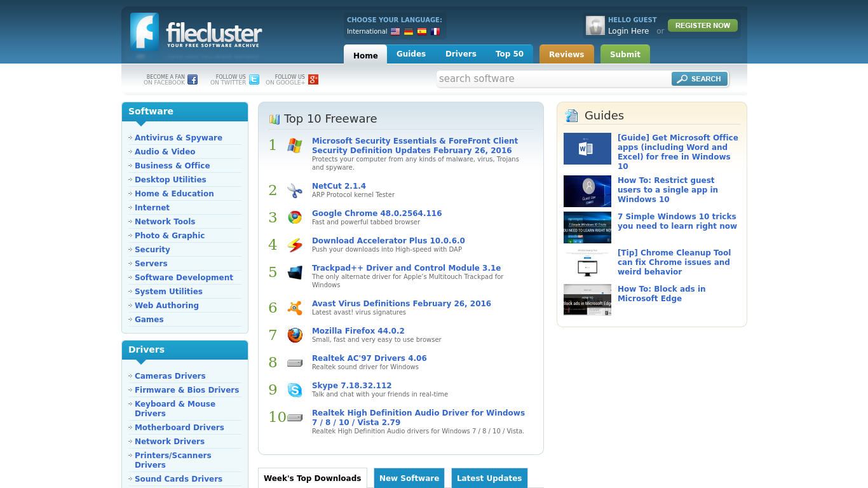This screenshot has height=488, width=868.
Task: Open the Facebook fan page icon
Action: coord(193,79)
